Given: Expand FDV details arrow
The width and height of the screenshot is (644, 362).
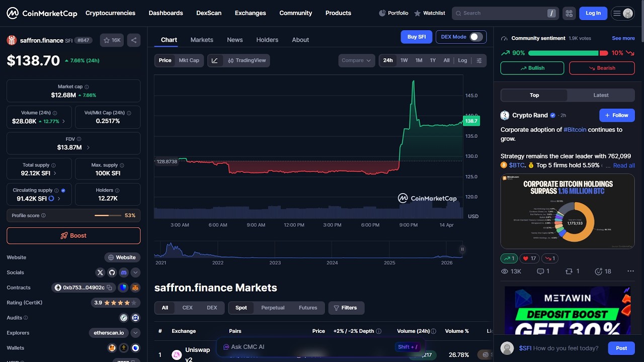Looking at the screenshot, I should [x=88, y=148].
